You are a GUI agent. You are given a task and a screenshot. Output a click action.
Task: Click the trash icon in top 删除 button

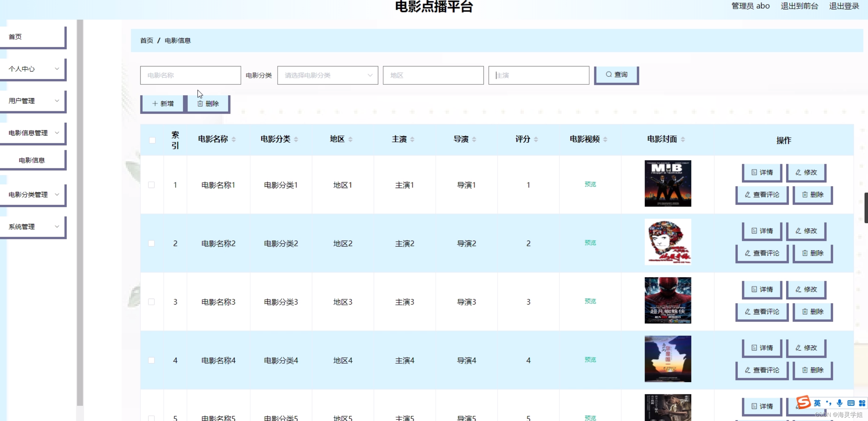(200, 104)
